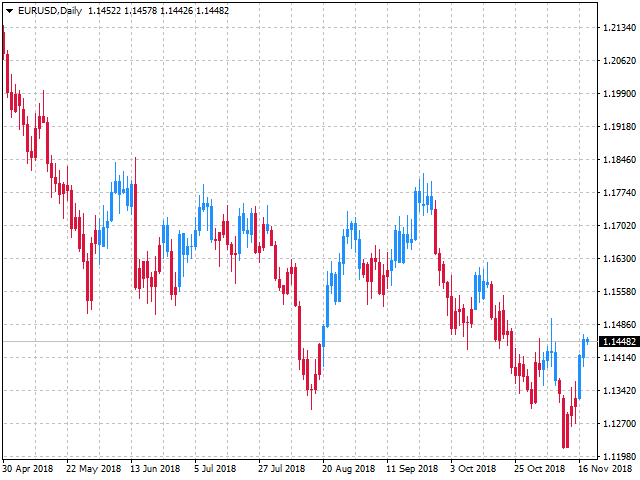The width and height of the screenshot is (640, 480).
Task: Click the 13 Jun 2018 date marker
Action: [x=155, y=468]
